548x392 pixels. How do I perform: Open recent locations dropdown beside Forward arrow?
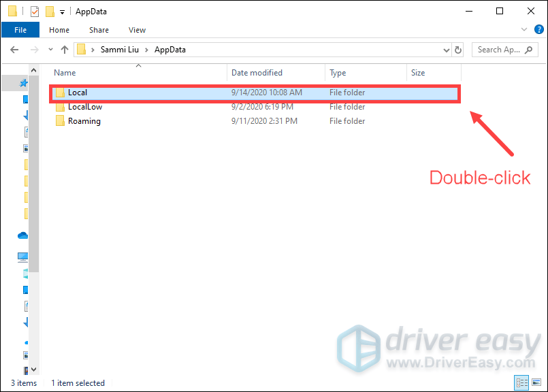50,50
